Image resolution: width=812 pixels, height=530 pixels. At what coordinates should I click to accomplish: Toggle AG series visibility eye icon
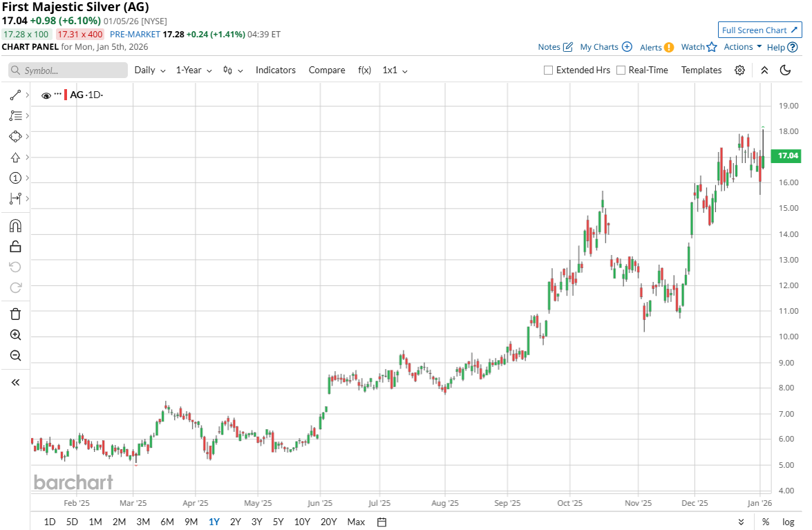point(46,95)
